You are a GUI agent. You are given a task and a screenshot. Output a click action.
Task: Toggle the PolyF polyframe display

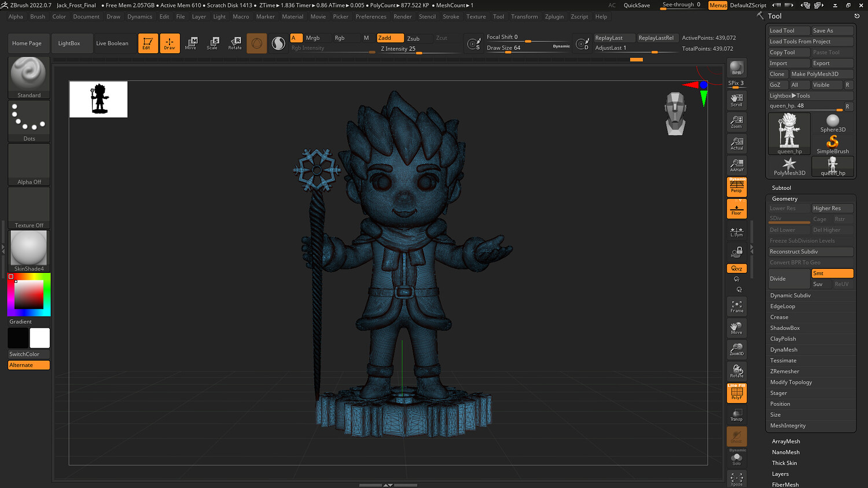coord(737,393)
